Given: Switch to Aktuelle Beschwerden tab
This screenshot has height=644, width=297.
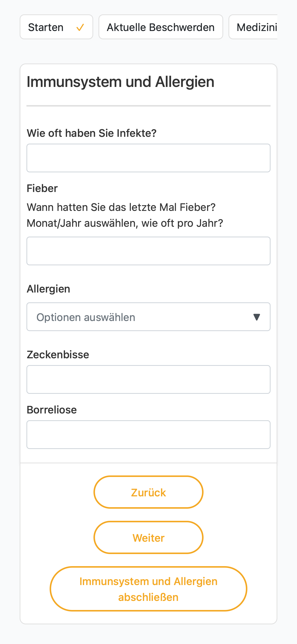Looking at the screenshot, I should pyautogui.click(x=161, y=27).
